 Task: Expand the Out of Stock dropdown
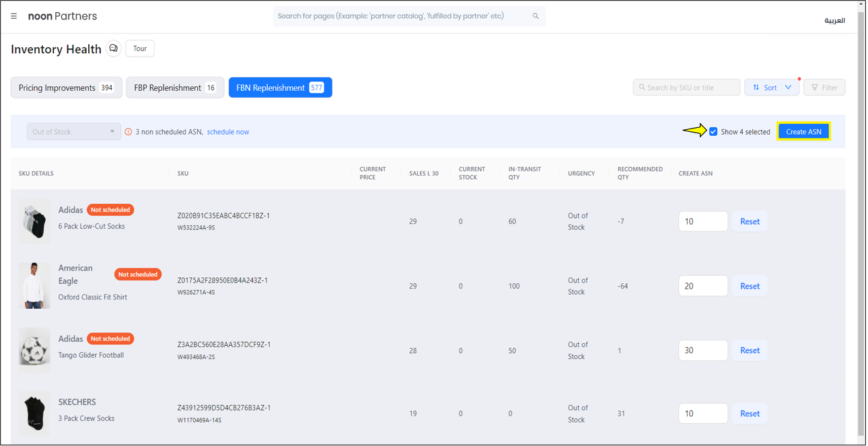point(73,132)
